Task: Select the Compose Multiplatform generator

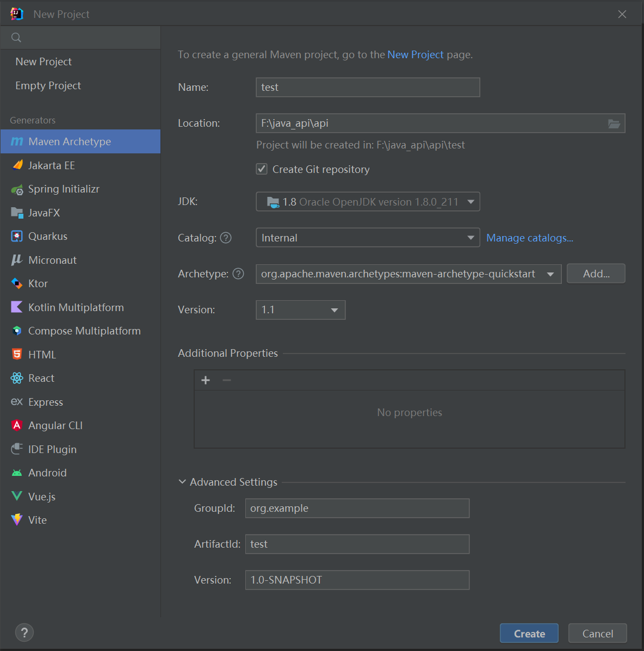Action: [81, 331]
